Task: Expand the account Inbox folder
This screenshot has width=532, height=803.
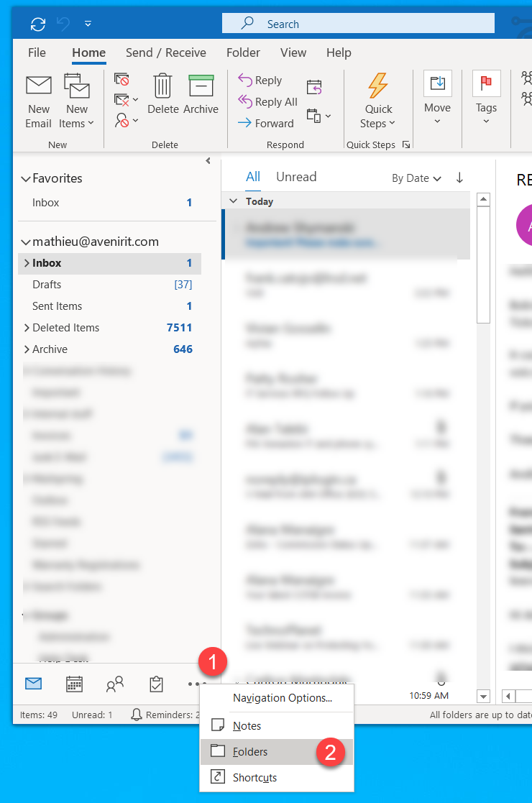Action: [x=27, y=262]
